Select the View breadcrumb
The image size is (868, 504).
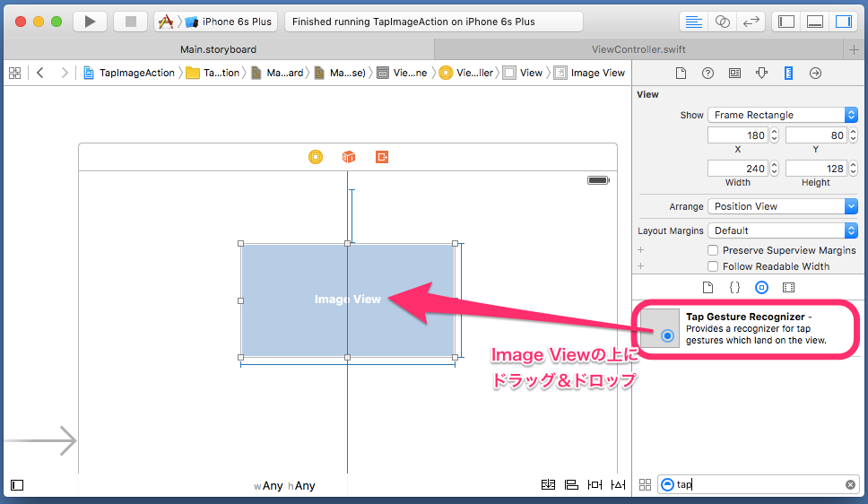pyautogui.click(x=523, y=73)
